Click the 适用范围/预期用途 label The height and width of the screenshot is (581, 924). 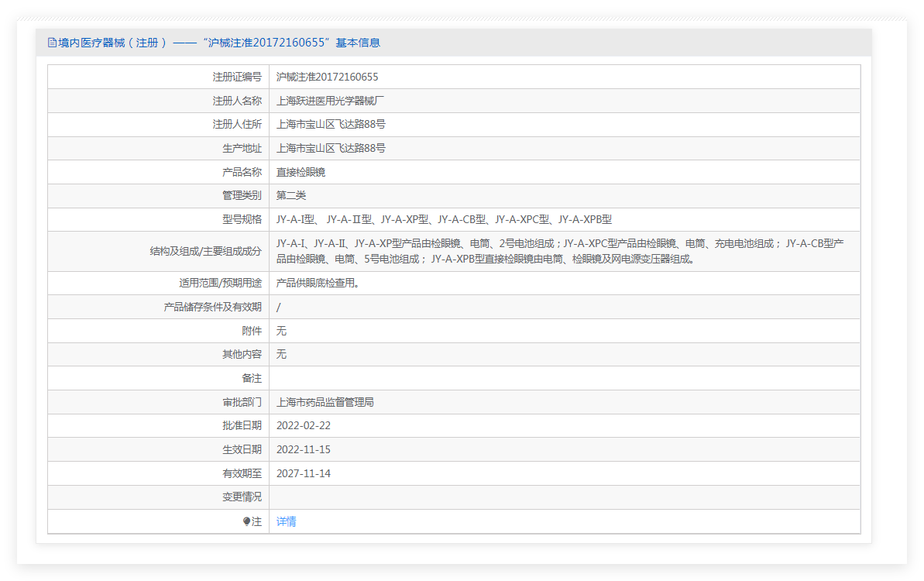point(221,283)
